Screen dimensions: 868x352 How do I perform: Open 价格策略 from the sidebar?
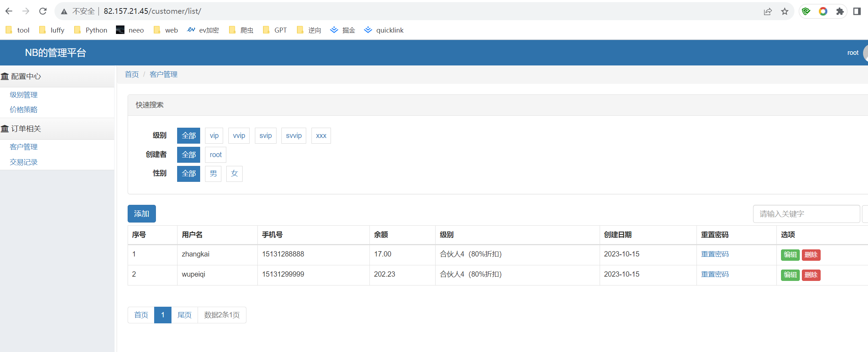coord(24,110)
